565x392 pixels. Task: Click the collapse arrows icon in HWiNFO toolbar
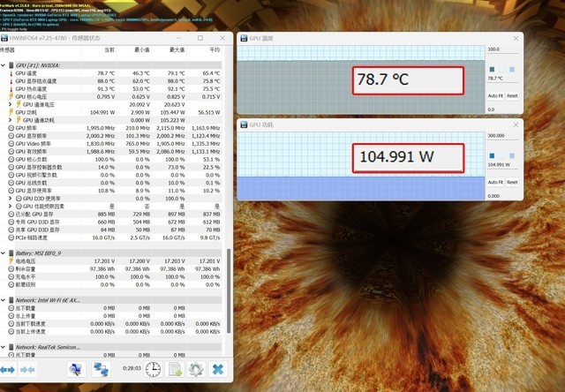27,370
